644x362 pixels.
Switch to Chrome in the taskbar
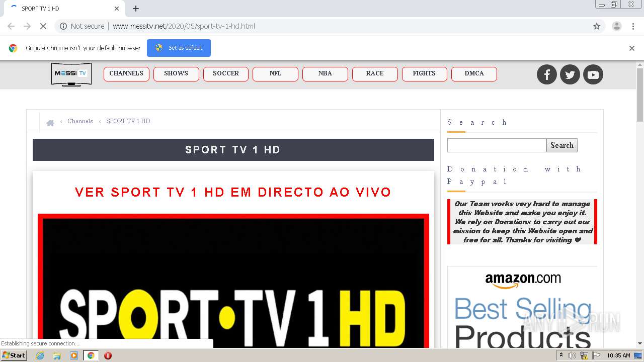tap(91, 355)
